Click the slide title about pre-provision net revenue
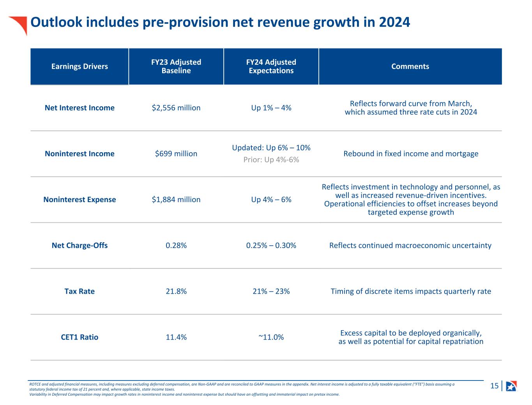The width and height of the screenshot is (532, 405). click(x=220, y=22)
